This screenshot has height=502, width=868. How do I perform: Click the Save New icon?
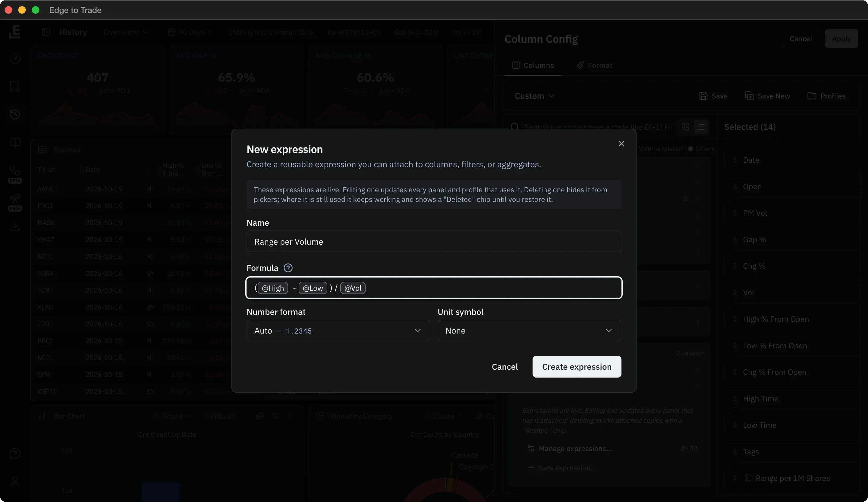[x=749, y=96]
